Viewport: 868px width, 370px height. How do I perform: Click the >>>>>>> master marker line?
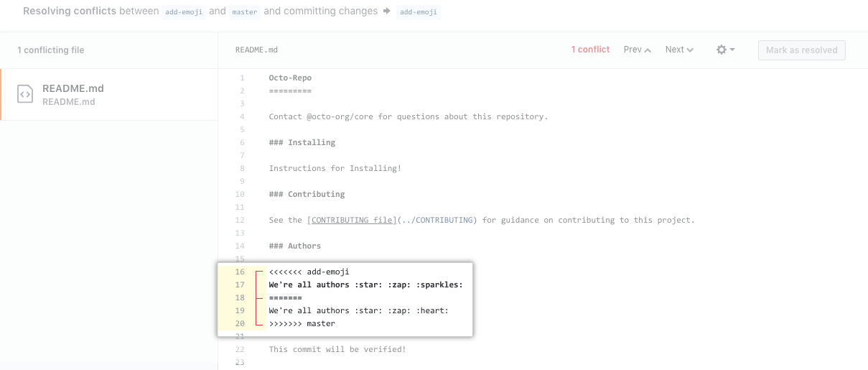(302, 323)
